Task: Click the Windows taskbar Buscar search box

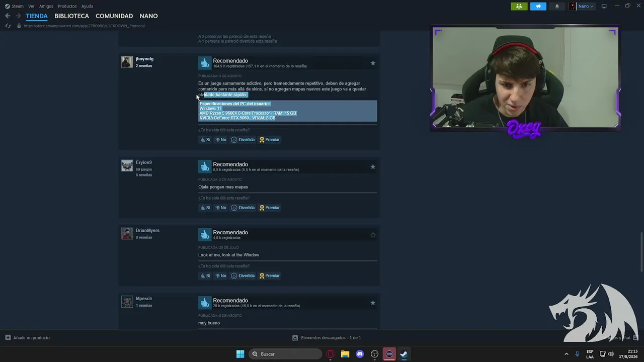Action: [x=286, y=354]
